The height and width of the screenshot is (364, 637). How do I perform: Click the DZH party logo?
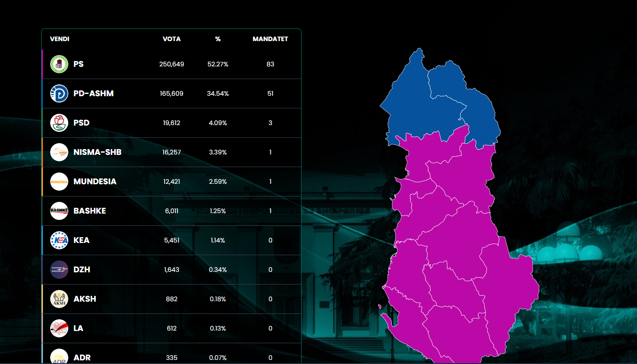pos(59,270)
